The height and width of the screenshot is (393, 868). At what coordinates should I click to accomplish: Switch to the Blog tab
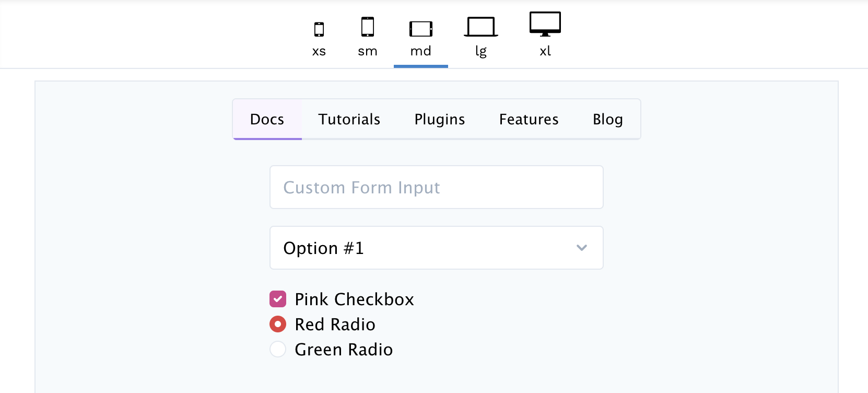(608, 119)
